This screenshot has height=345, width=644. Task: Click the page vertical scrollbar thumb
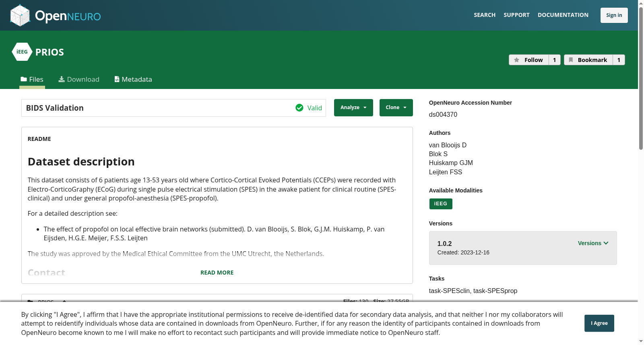pos(641,79)
